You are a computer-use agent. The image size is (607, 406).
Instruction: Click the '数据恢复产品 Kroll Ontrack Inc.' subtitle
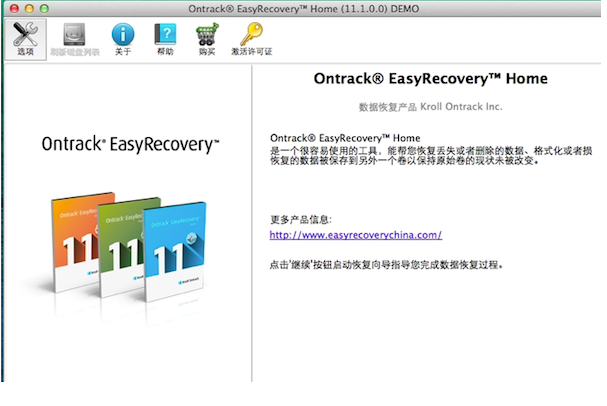[x=430, y=107]
